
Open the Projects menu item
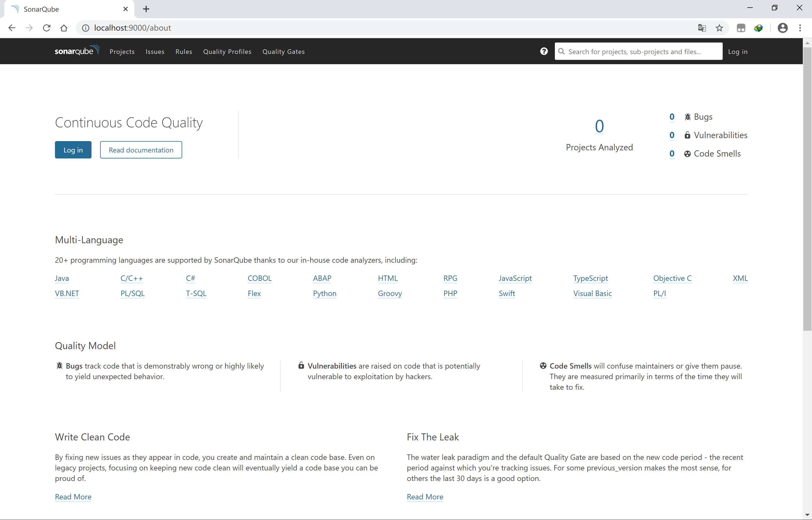tap(122, 52)
